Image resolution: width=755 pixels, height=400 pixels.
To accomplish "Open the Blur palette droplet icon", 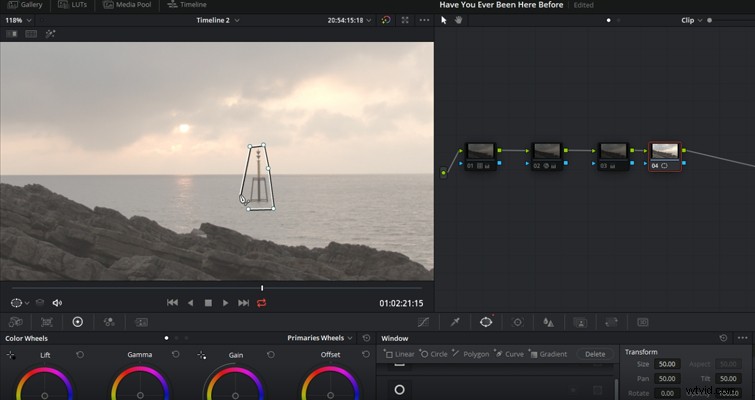I will (548, 322).
